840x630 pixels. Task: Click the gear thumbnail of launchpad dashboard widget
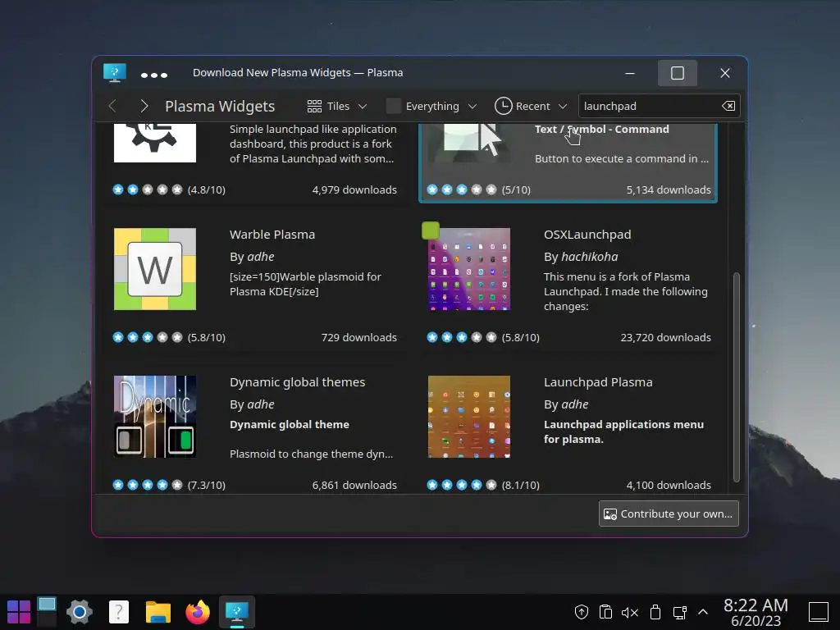pyautogui.click(x=155, y=143)
